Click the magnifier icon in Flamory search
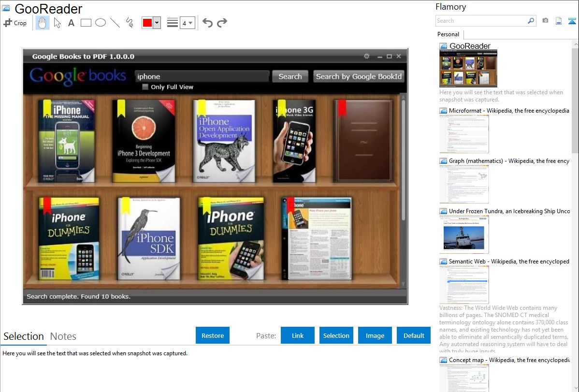Screen dimensions: 579x392 pyautogui.click(x=531, y=21)
